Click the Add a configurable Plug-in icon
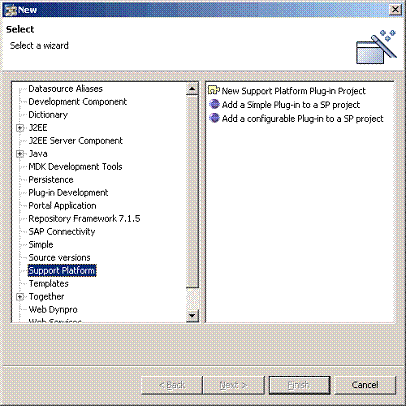The height and width of the screenshot is (407, 407). point(214,118)
